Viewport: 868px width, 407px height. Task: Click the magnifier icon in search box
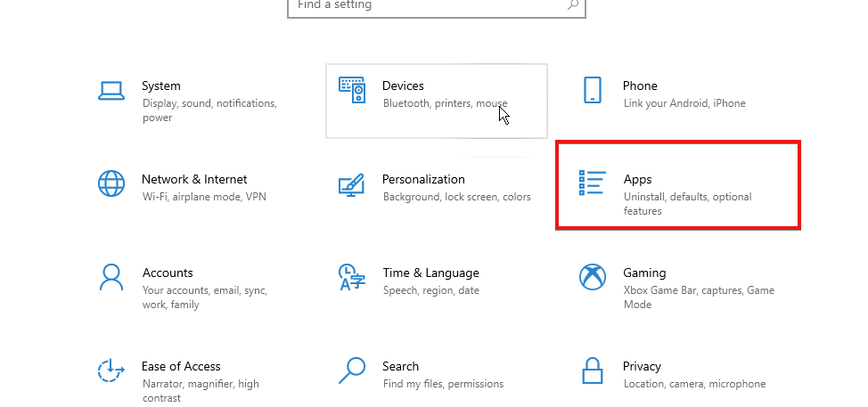pyautogui.click(x=573, y=5)
